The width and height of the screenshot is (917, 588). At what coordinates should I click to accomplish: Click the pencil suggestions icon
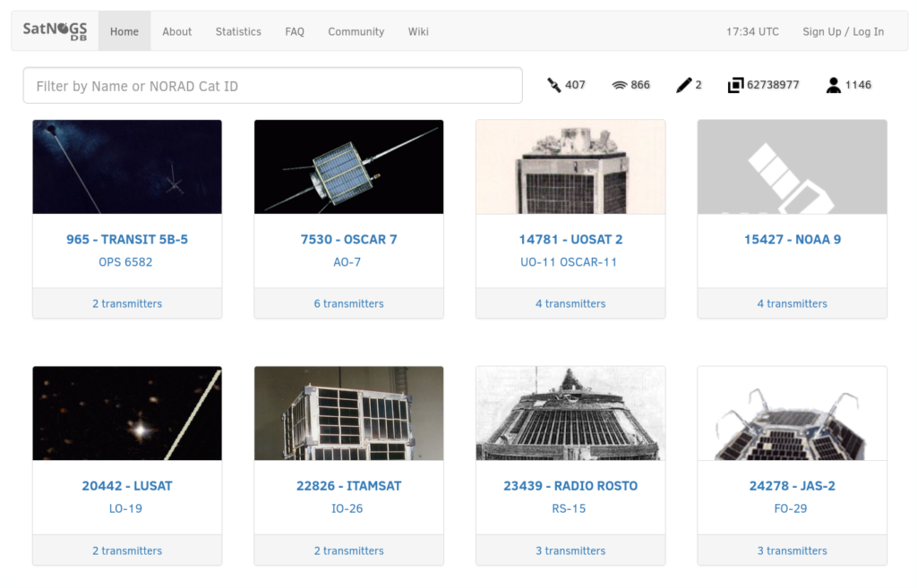(x=684, y=85)
